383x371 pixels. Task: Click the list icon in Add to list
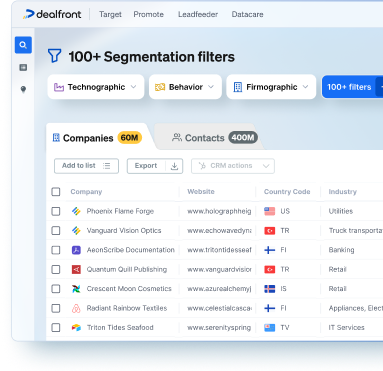point(107,166)
